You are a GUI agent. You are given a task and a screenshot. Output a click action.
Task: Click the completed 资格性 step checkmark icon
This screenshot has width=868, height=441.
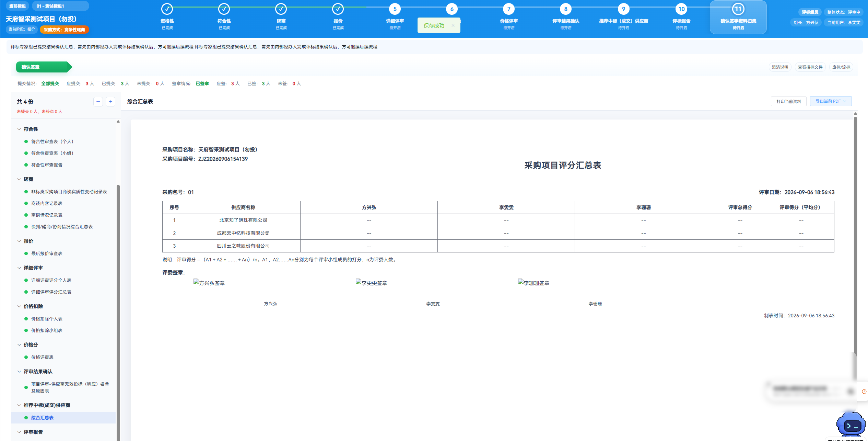tap(167, 9)
